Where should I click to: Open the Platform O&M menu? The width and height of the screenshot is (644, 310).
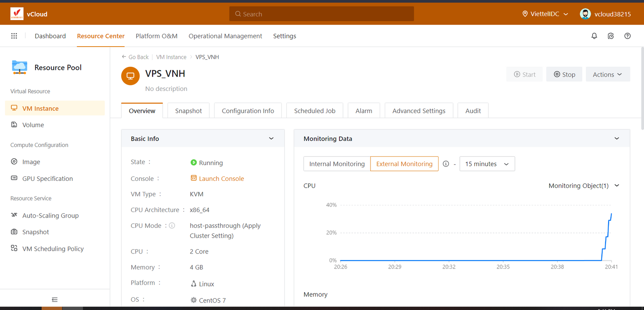156,36
